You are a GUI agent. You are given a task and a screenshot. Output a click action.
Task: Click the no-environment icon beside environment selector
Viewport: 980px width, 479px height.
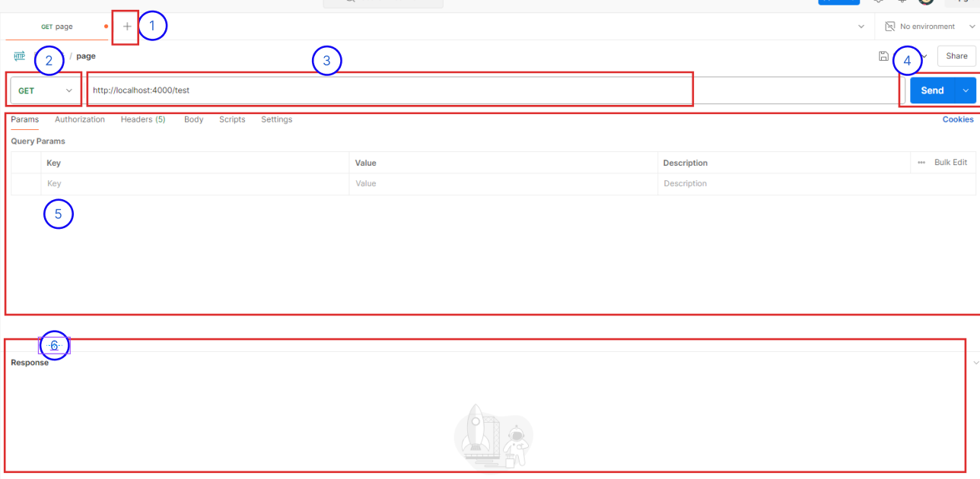tap(889, 27)
